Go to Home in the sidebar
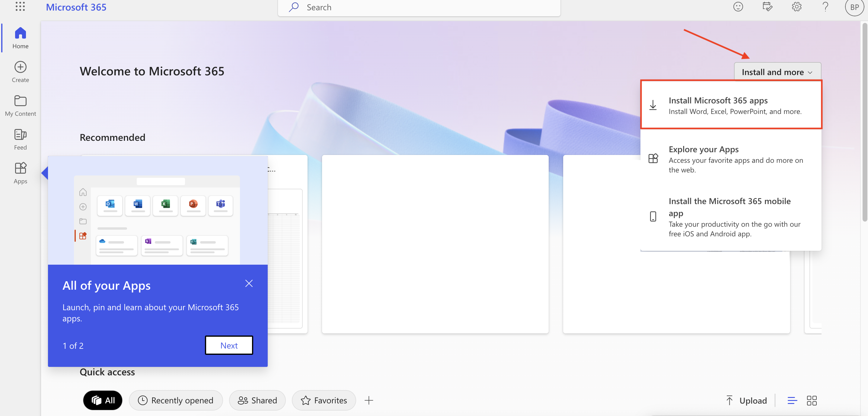 point(20,38)
